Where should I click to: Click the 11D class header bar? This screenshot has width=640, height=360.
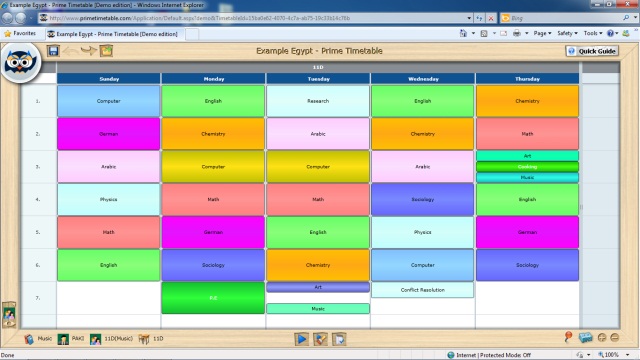point(318,67)
